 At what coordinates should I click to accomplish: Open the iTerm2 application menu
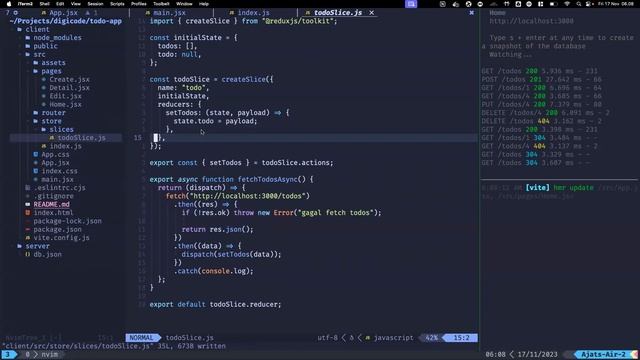[x=25, y=4]
